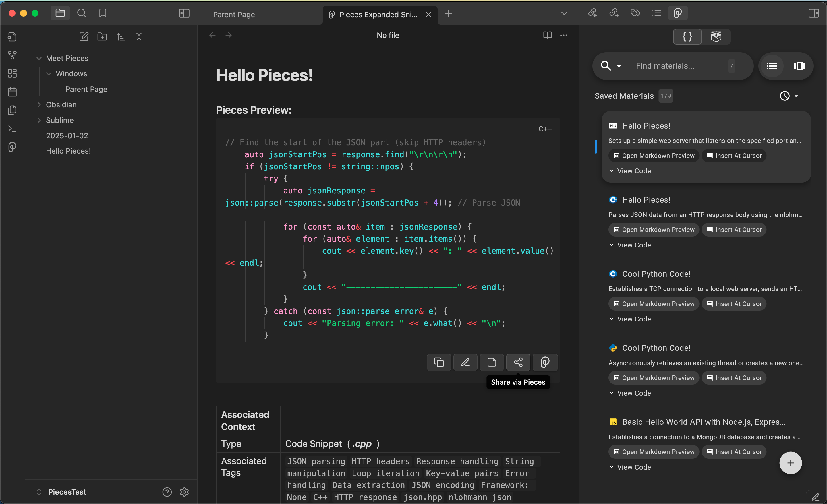Edit the code snippet with pencil button
827x504 pixels.
[465, 363]
